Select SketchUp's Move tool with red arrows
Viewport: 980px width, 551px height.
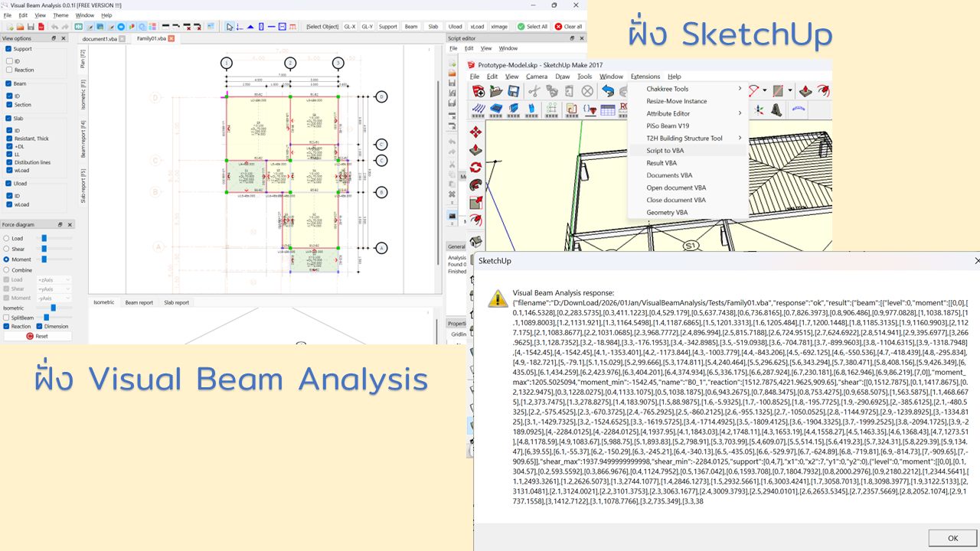click(x=475, y=132)
